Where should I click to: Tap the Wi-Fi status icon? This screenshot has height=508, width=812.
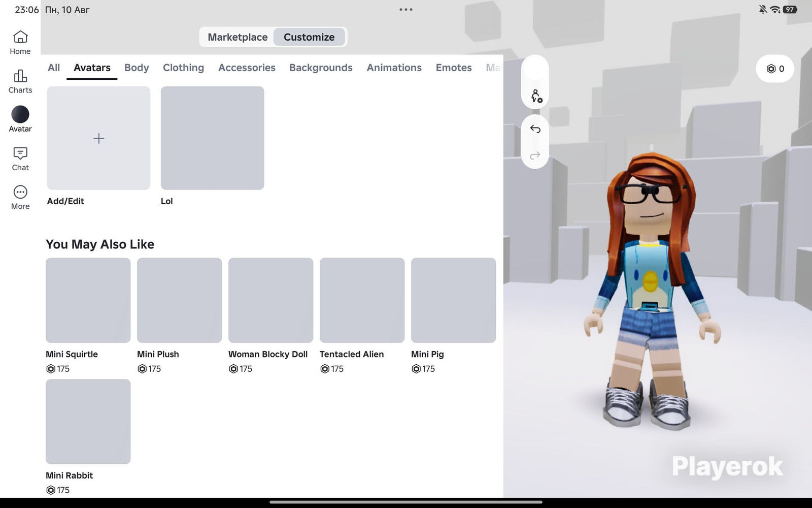pyautogui.click(x=775, y=10)
